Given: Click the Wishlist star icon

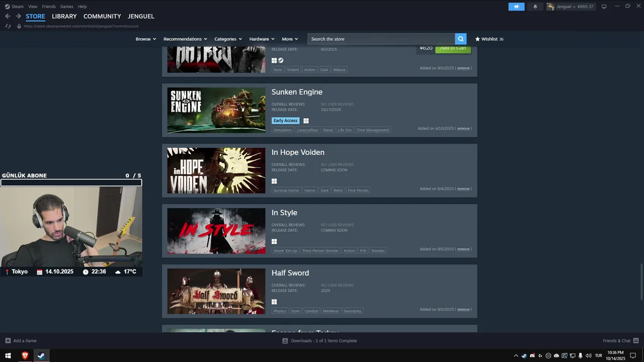Looking at the screenshot, I should pyautogui.click(x=477, y=39).
